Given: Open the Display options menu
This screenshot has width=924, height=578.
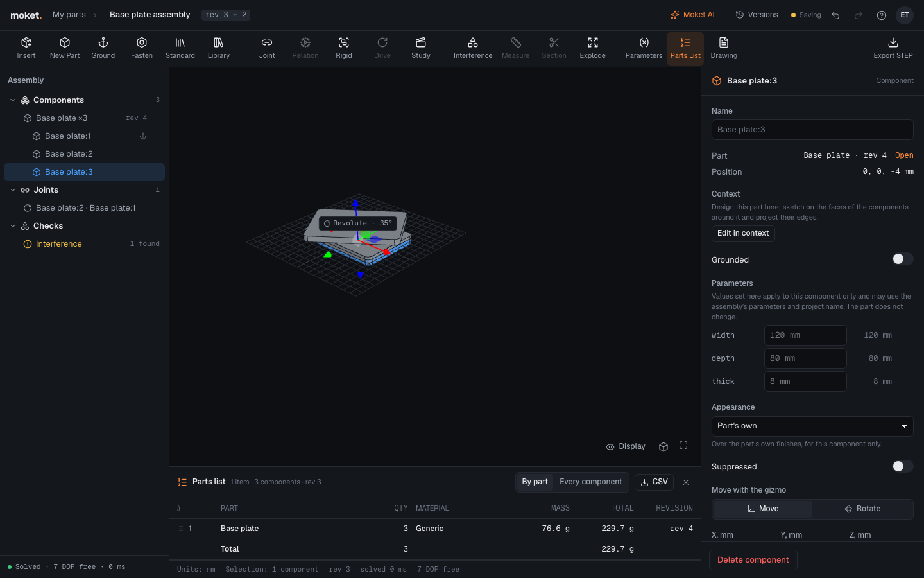Looking at the screenshot, I should point(626,446).
